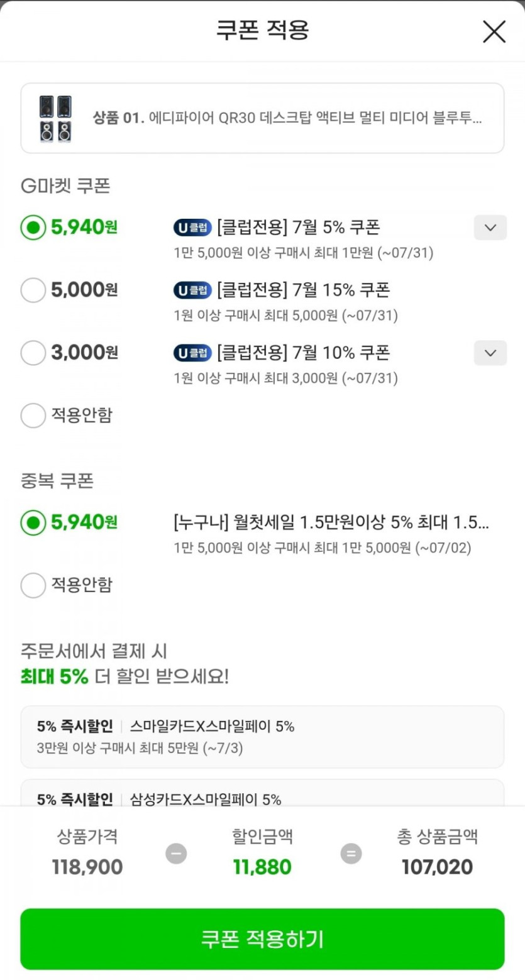This screenshot has width=525, height=980.
Task: Expand the 7월 10% coupon details chevron
Action: pos(490,353)
